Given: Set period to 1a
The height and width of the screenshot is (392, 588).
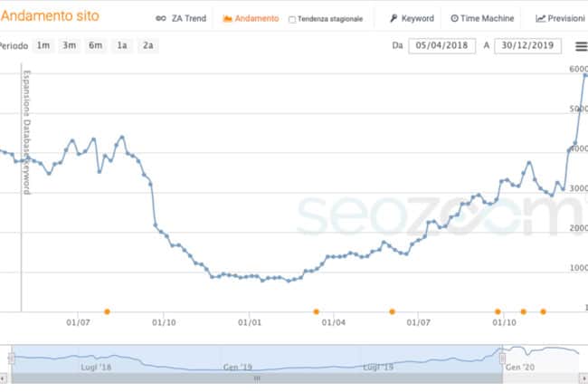Looking at the screenshot, I should (x=121, y=45).
